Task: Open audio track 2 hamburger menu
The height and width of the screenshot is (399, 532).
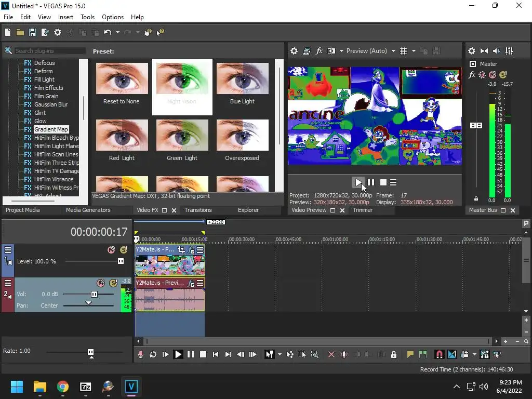Action: pyautogui.click(x=7, y=283)
